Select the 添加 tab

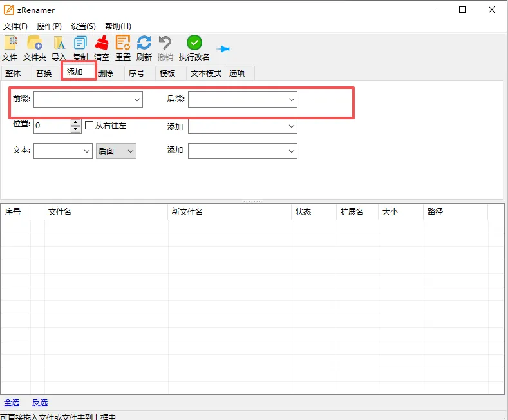[78, 72]
